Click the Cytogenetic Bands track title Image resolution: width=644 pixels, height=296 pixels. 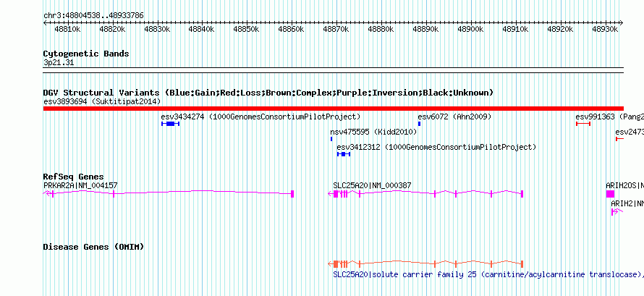86,54
